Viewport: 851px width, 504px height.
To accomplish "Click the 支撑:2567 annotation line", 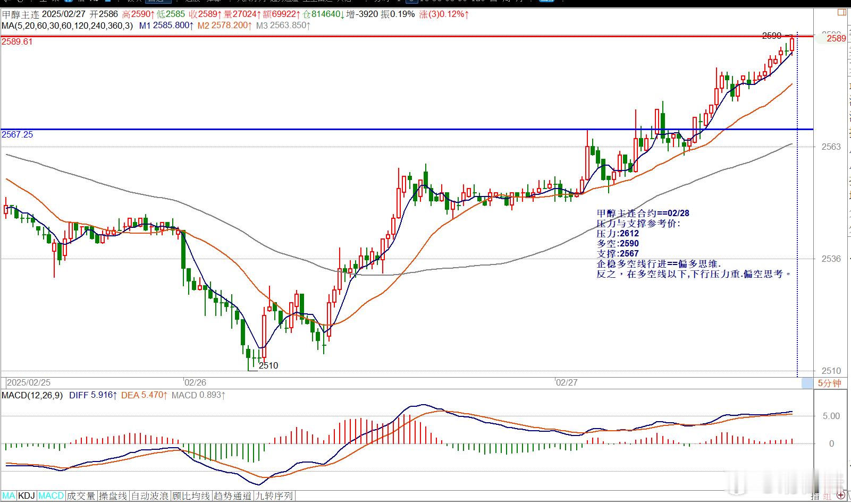I will coord(618,253).
